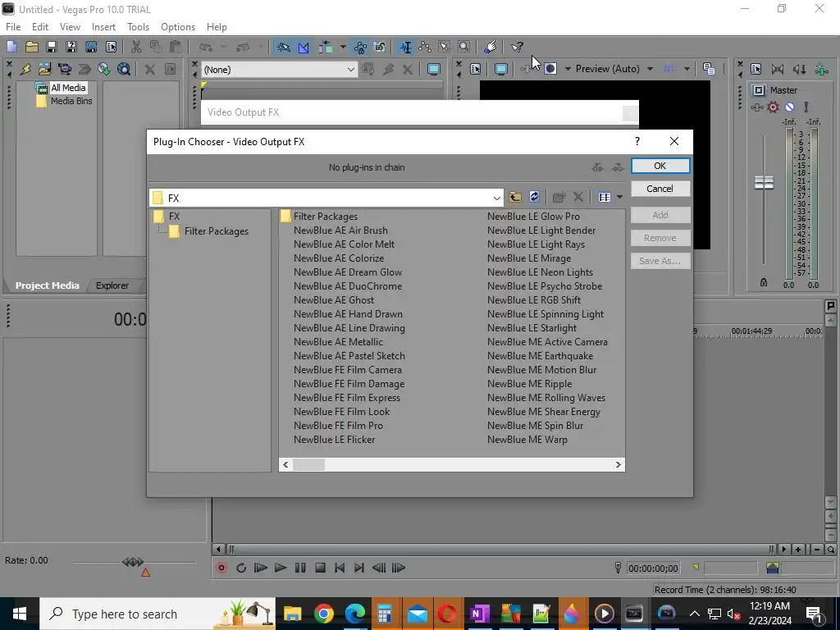This screenshot has height=630, width=840.
Task: Toggle Master Mute icon
Action: pyautogui.click(x=790, y=107)
